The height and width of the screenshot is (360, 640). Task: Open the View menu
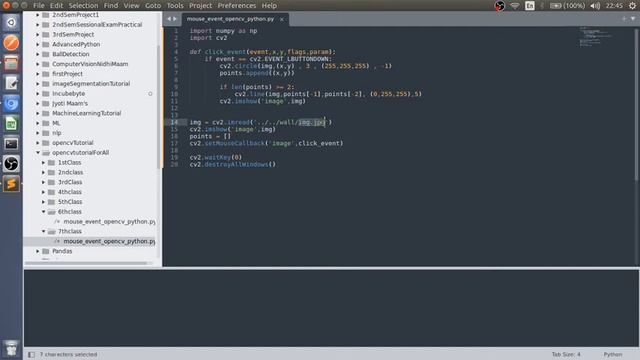point(131,6)
